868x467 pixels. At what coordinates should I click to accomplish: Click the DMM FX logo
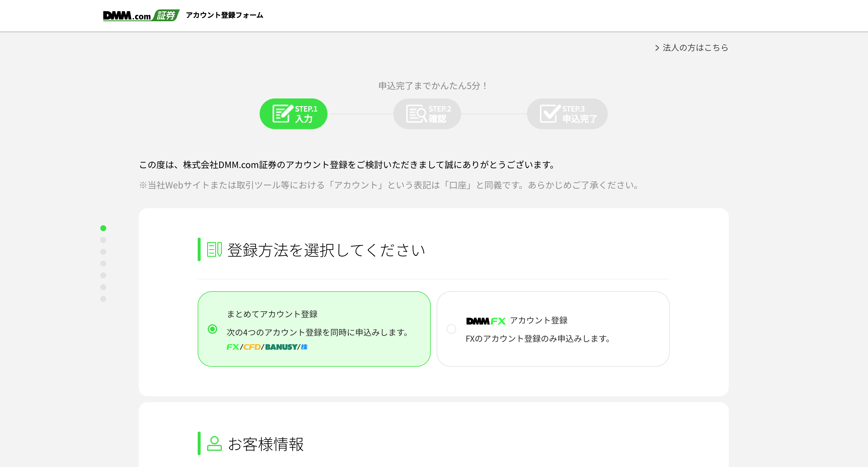coord(486,321)
